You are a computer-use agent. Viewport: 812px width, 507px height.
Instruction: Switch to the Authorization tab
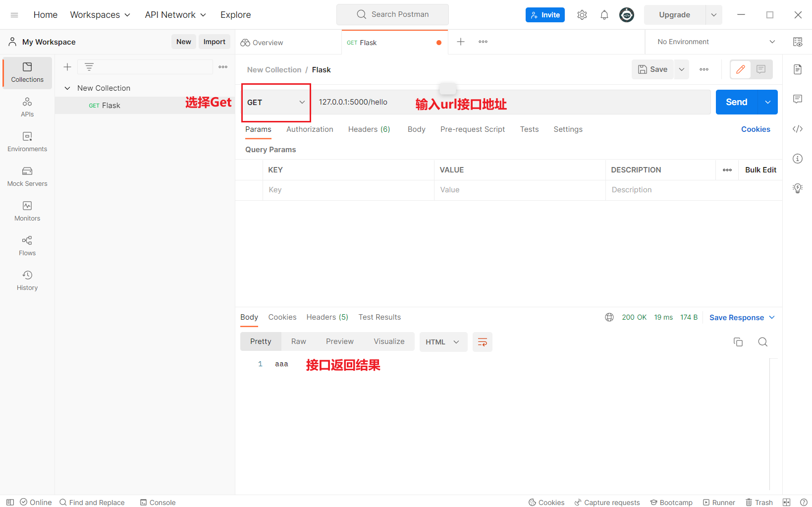pos(310,129)
